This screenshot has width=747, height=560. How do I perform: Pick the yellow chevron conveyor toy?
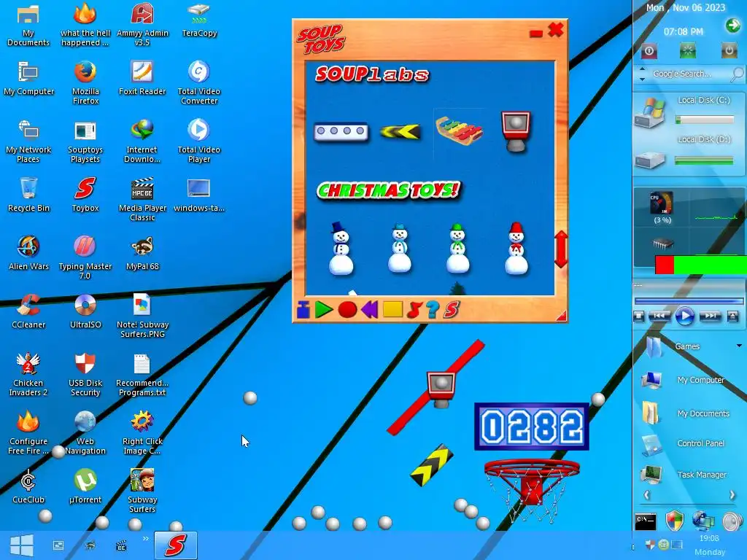[x=400, y=131]
